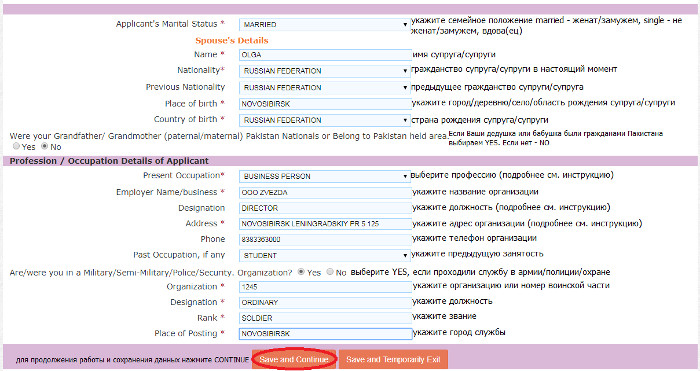This screenshot has width=700, height=371.
Task: Choose Yes for Military organization question
Action: click(301, 272)
